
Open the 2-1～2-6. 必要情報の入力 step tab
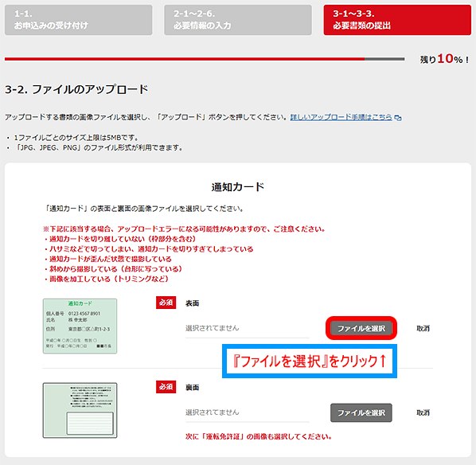[238, 20]
